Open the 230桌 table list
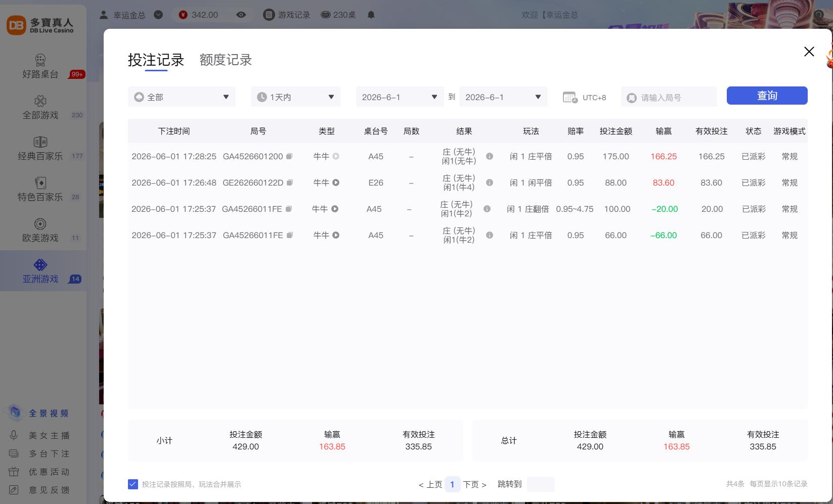Image resolution: width=833 pixels, height=504 pixels. [x=338, y=15]
